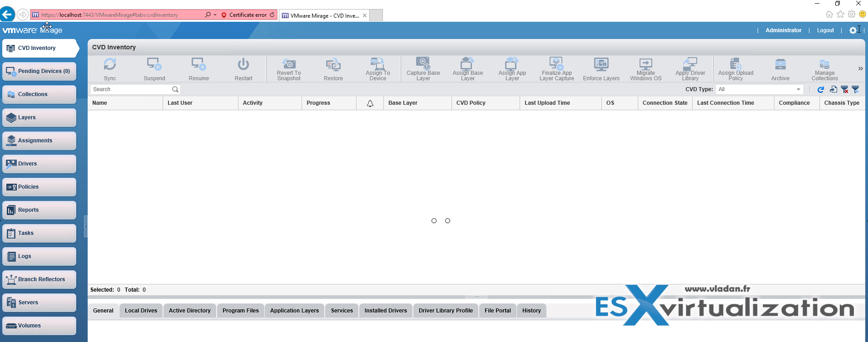Click the search magnifier icon
868x342 pixels.
point(175,89)
